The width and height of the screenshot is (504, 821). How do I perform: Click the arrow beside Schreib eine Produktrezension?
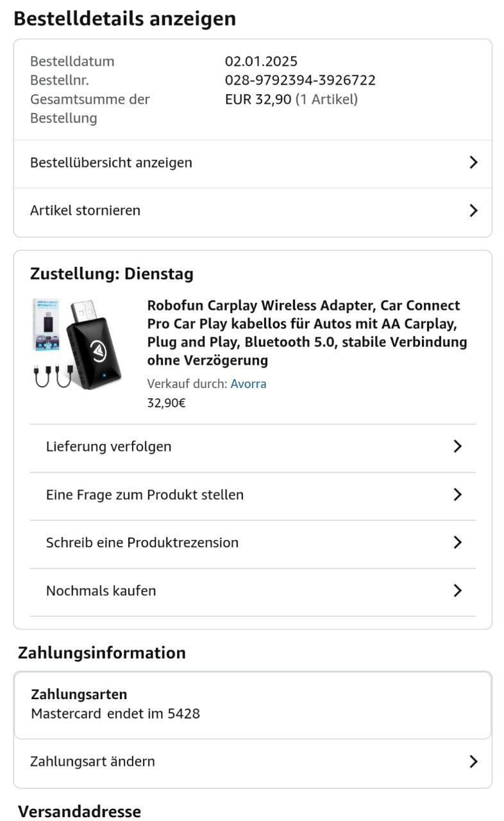(x=457, y=543)
